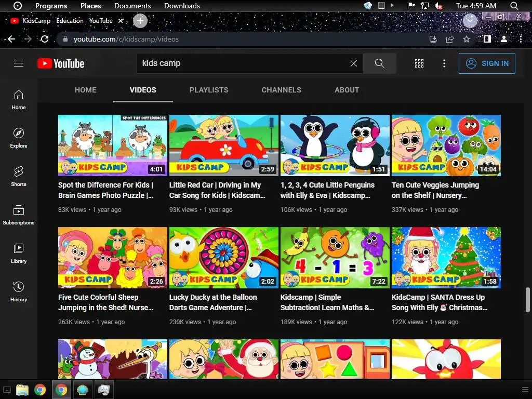Go to YouTube logo homepage
532x399 pixels.
[61, 63]
